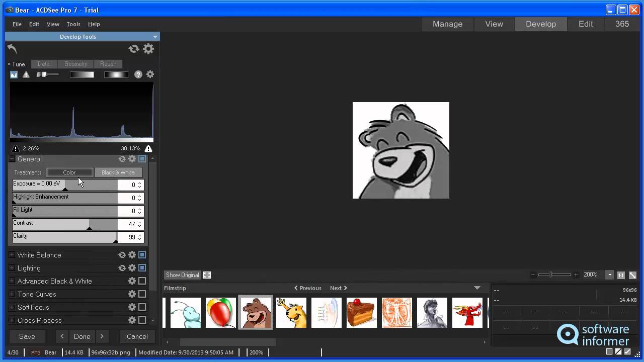Toggle the White Balance enable box
The image size is (644, 362).
tap(142, 255)
